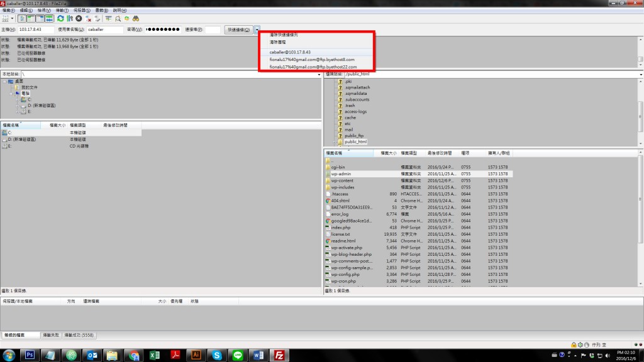Open Photoshop from the taskbar
644x362 pixels.
pyautogui.click(x=30, y=355)
